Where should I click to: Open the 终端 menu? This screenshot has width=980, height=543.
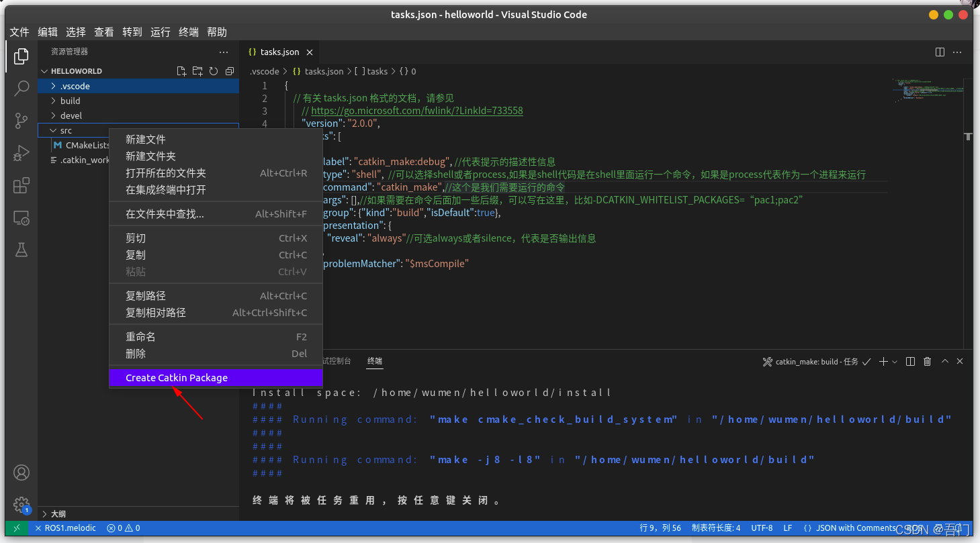click(x=188, y=32)
